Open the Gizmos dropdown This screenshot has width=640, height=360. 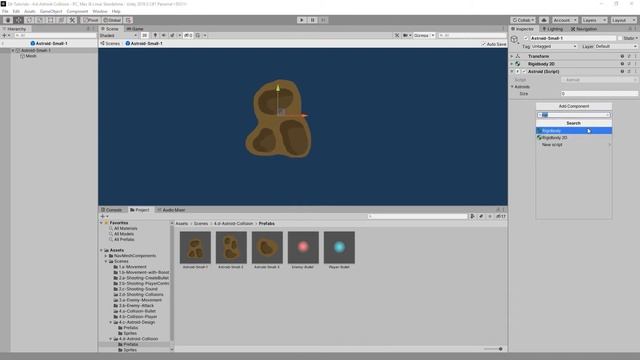click(x=424, y=36)
